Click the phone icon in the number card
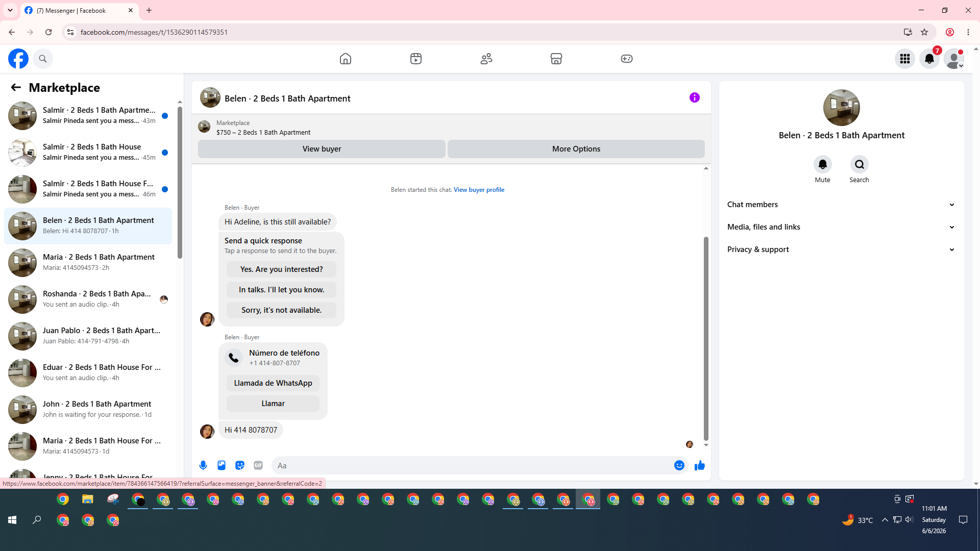The height and width of the screenshot is (551, 980). (234, 358)
